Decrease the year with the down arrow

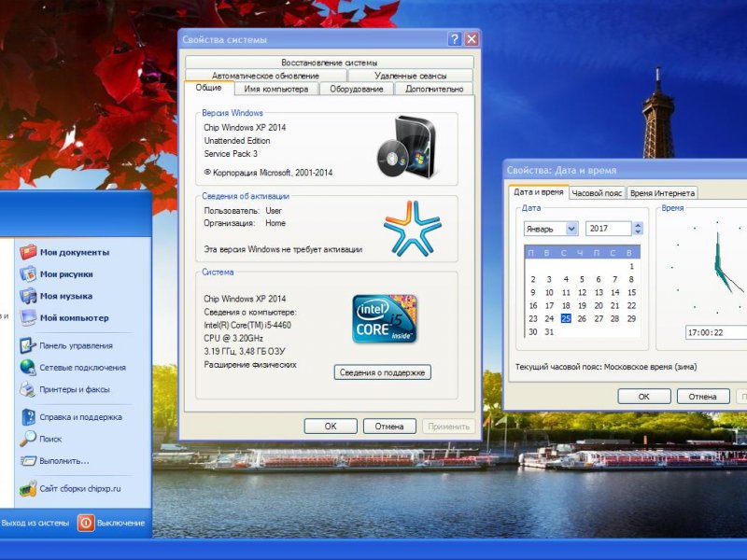tap(638, 231)
